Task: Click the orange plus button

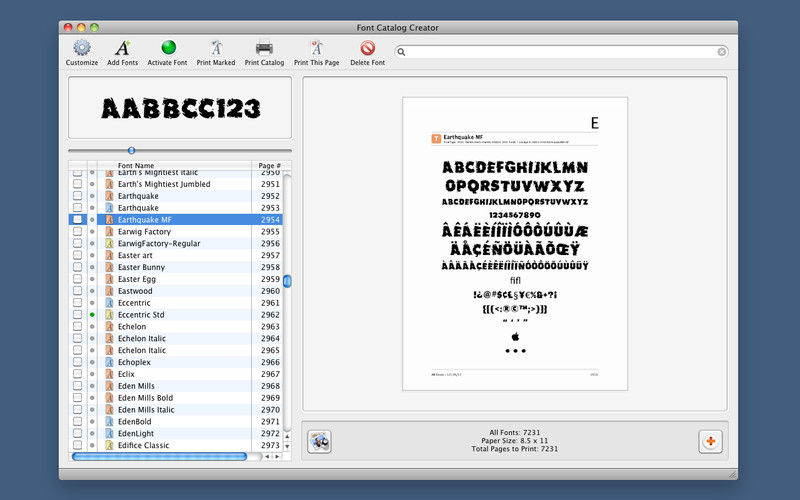Action: [710, 441]
